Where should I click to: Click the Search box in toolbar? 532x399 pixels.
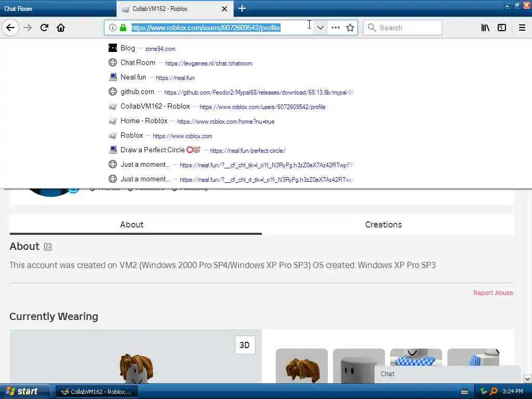click(x=403, y=28)
